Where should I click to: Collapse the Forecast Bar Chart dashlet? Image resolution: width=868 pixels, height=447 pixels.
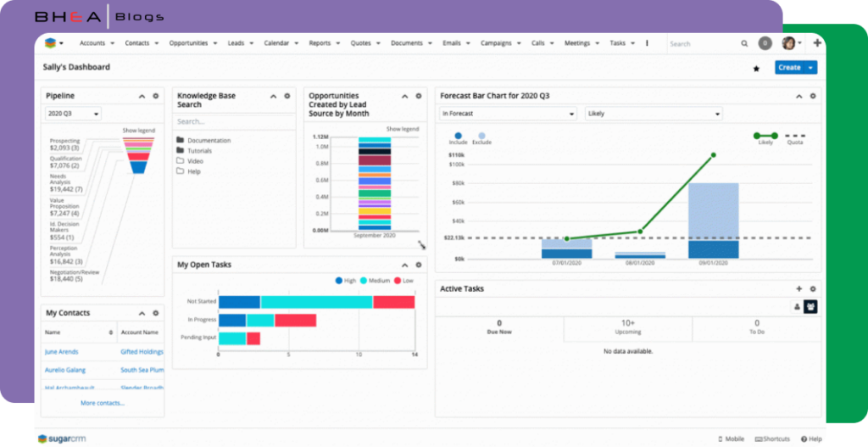[798, 96]
